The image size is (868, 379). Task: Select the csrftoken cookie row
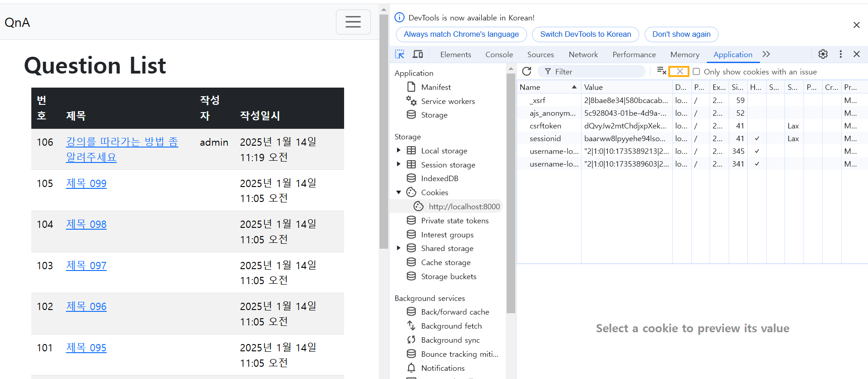[692, 126]
